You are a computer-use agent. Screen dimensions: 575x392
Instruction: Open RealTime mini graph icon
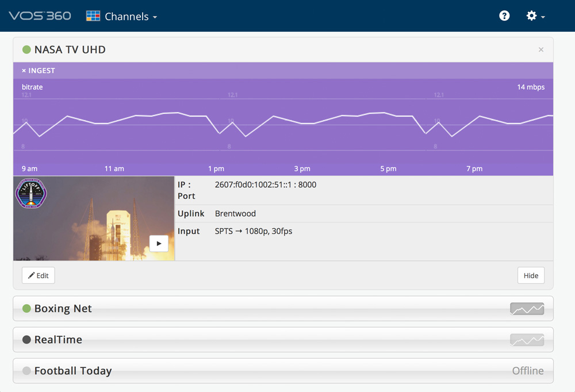tap(527, 340)
